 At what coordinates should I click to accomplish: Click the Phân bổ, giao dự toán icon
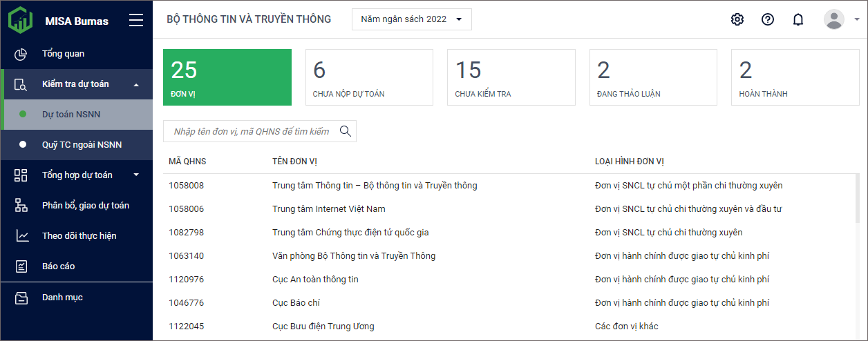click(x=21, y=206)
